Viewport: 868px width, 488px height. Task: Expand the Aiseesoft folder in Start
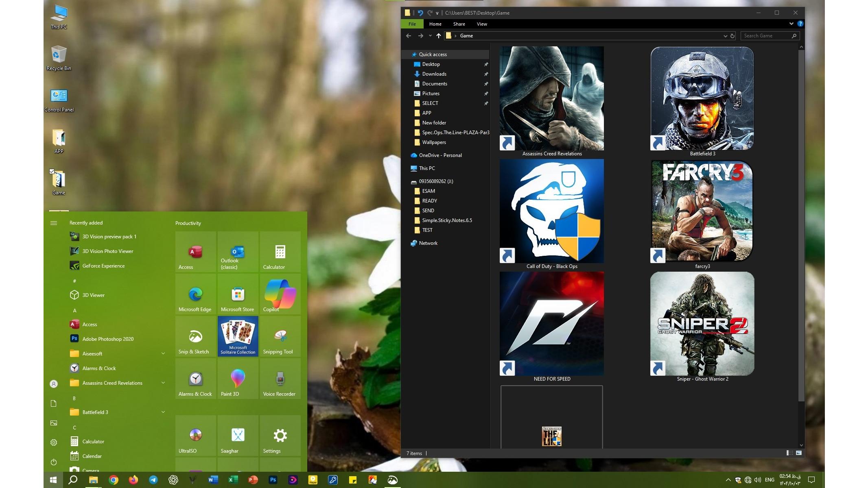163,354
